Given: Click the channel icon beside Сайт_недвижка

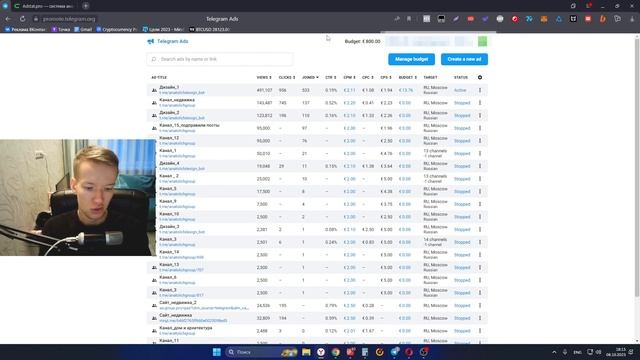Looking at the screenshot, I should tap(154, 318).
